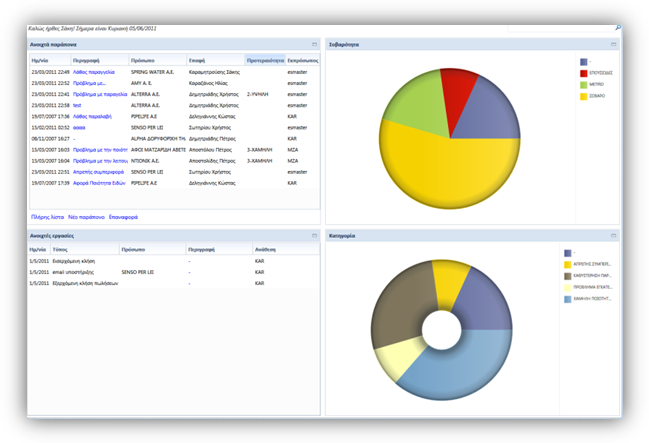649x443 pixels.
Task: Open the Λάθος παραλαβή complaint link
Action: pos(92,117)
